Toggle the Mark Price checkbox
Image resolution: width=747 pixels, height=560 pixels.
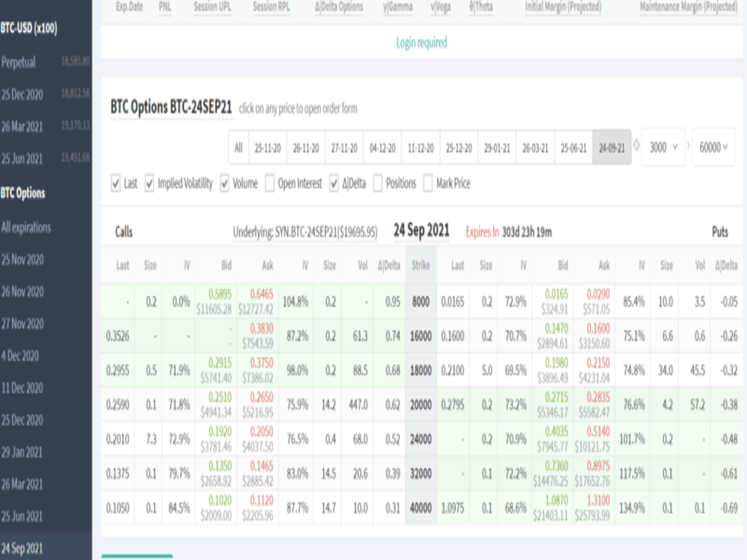[x=428, y=184]
